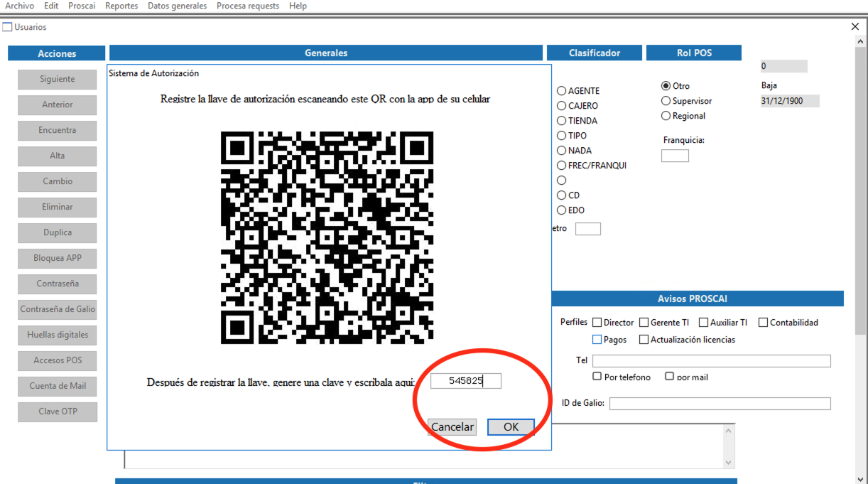Select the TIENDA classifier option
Image resolution: width=868 pixels, height=484 pixels.
(561, 121)
